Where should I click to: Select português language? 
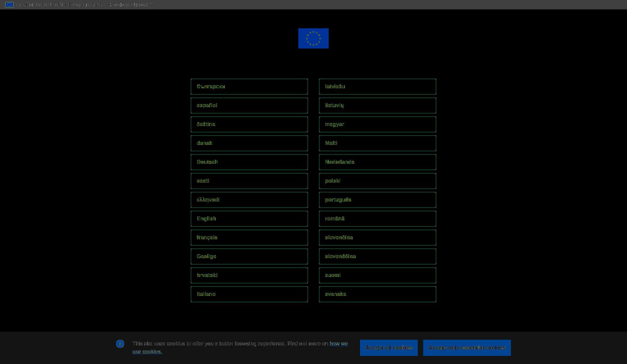pos(378,200)
